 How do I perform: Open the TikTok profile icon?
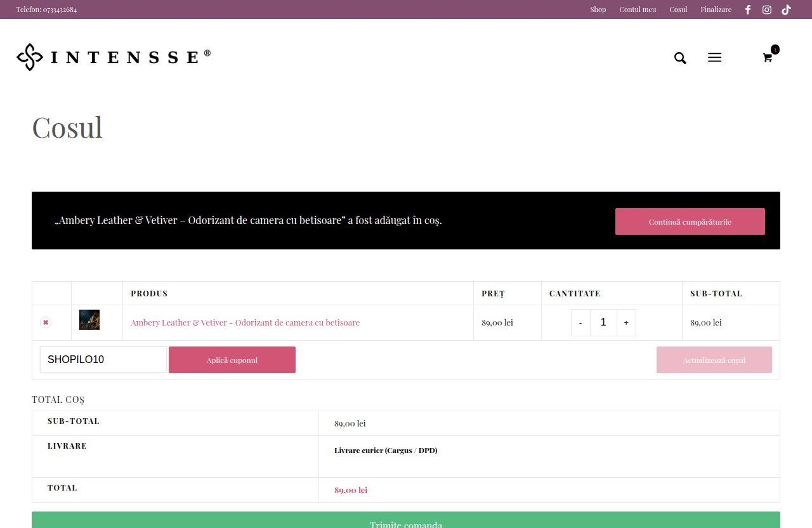click(x=786, y=10)
